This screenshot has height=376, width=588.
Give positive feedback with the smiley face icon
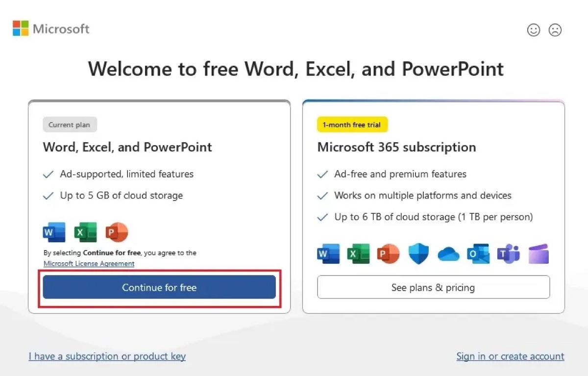[x=534, y=30]
